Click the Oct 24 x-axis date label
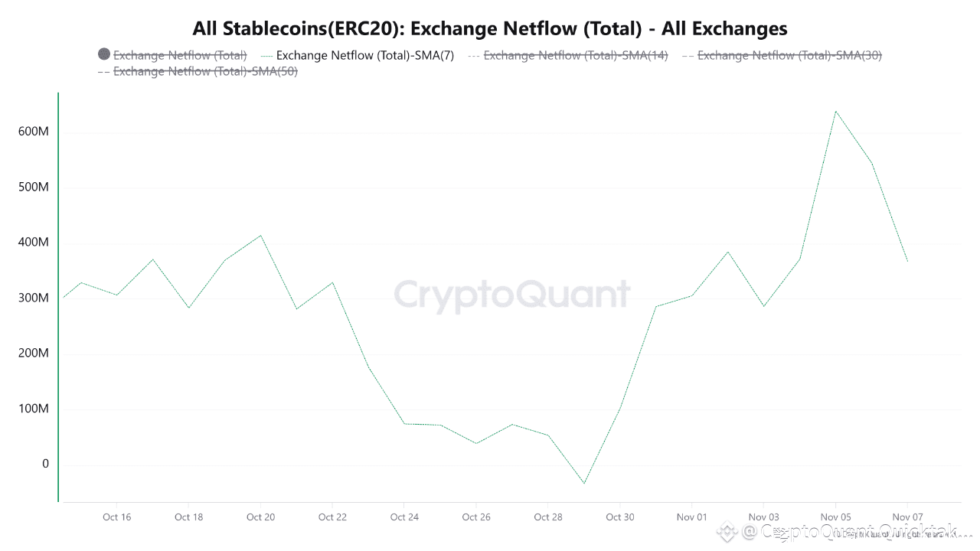Viewport: 980px width, 551px height. [x=404, y=517]
